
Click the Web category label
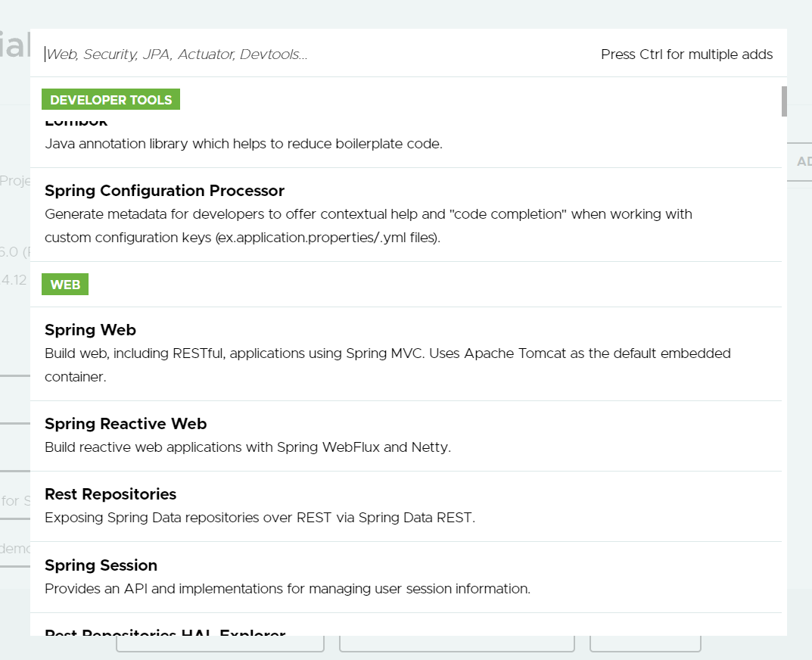click(x=65, y=285)
